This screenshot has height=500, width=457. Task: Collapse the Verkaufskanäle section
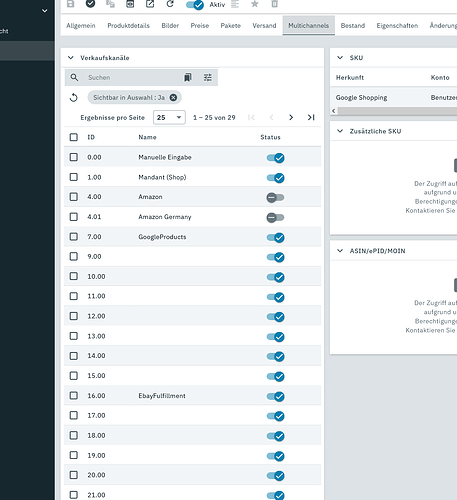(x=71, y=58)
